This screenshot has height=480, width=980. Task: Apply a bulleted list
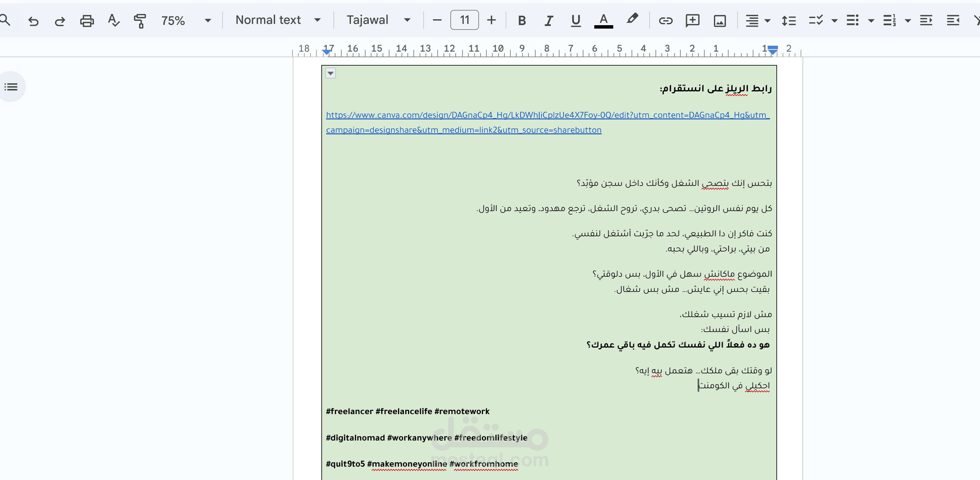852,20
